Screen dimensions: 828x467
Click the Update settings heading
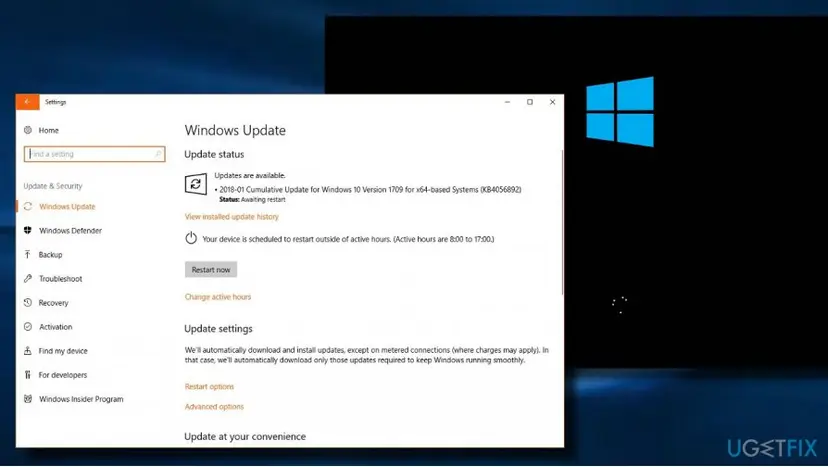pyautogui.click(x=218, y=329)
